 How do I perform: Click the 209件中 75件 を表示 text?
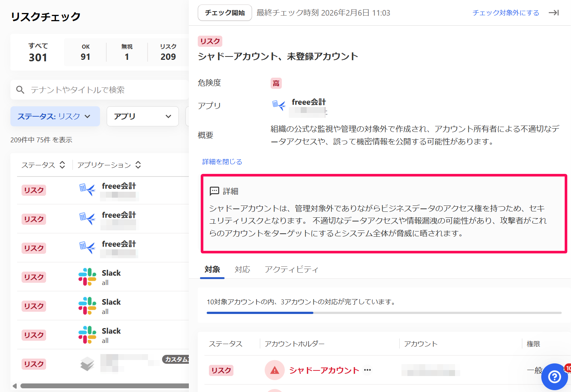(41, 140)
